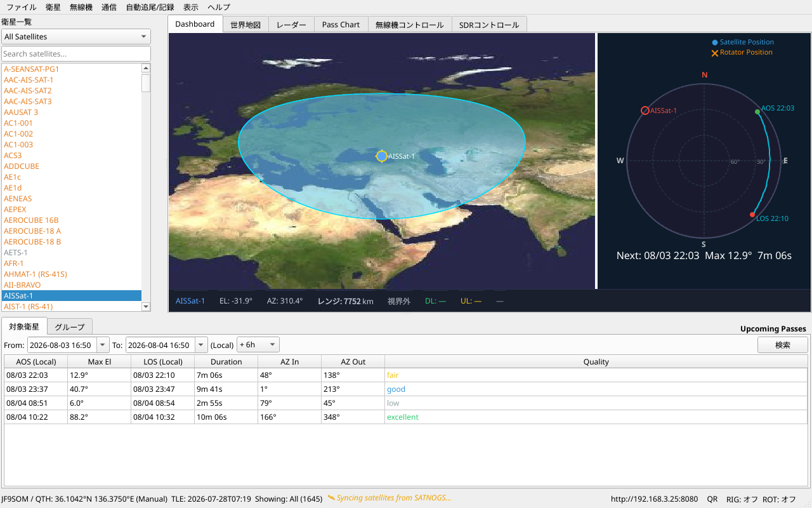Select AENEAS satellite
Screen dimensions: 812x508
tap(71, 198)
